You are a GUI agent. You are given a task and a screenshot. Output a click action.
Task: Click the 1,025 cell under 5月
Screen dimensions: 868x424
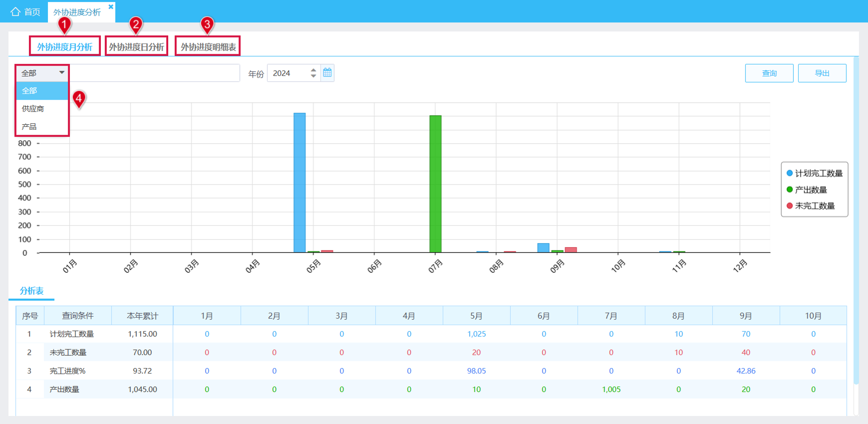point(476,334)
